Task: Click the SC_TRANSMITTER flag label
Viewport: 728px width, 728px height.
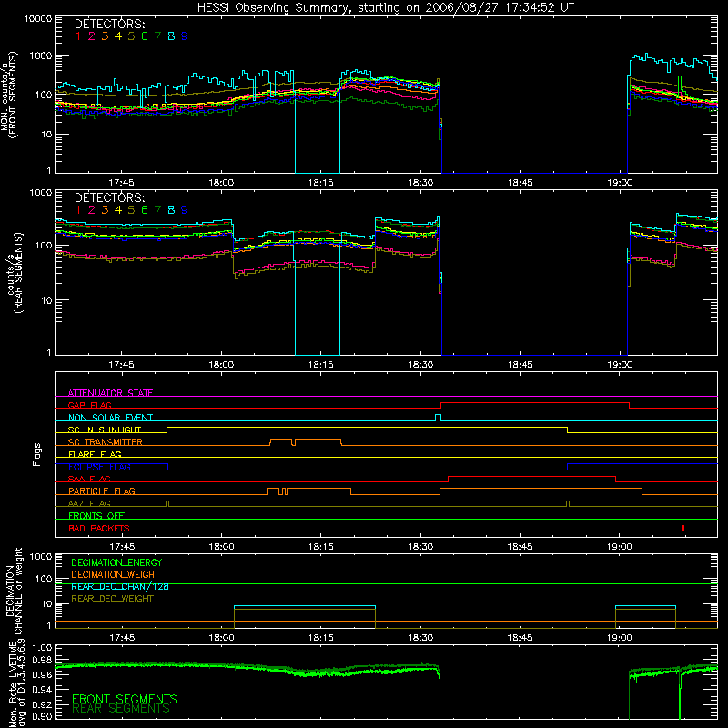Action: pos(106,442)
